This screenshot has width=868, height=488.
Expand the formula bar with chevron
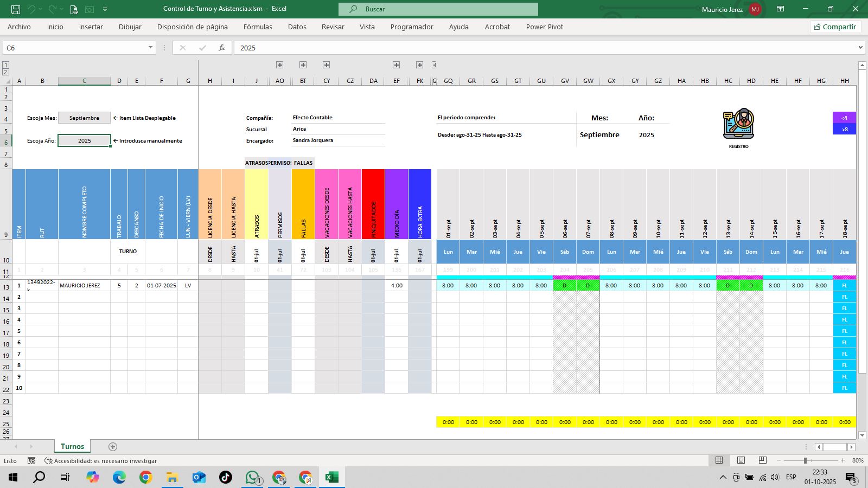860,48
